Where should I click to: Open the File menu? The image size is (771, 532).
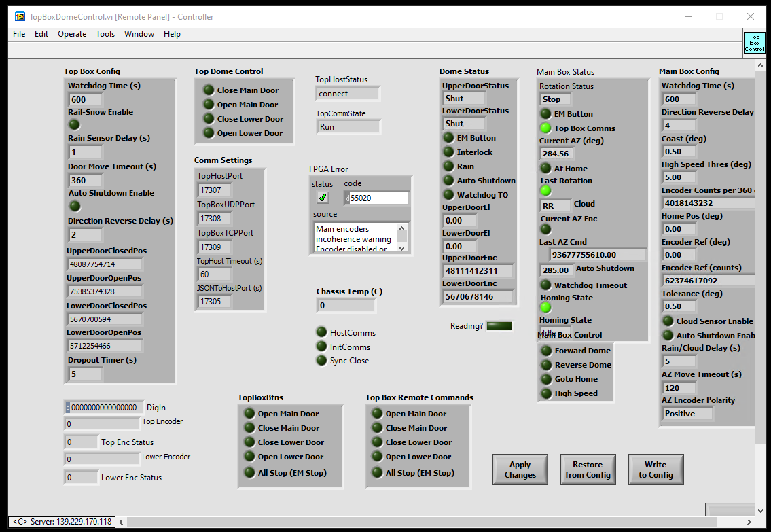click(19, 34)
